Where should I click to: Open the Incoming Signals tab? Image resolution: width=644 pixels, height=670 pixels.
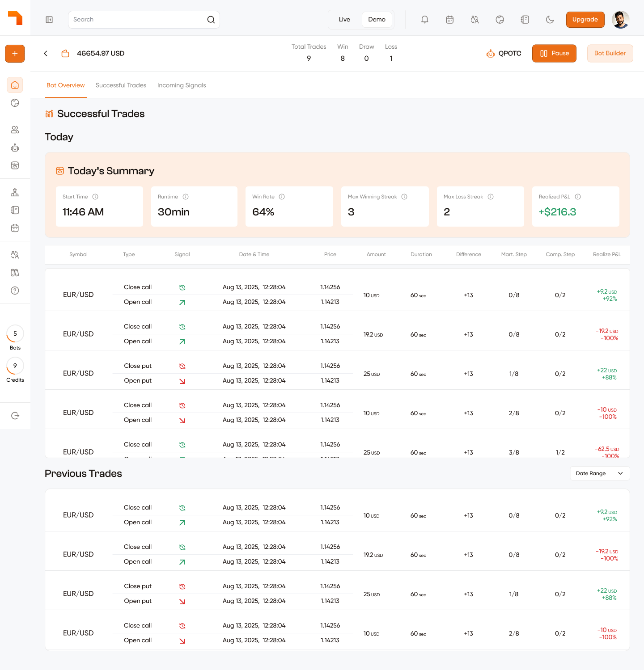click(x=182, y=85)
